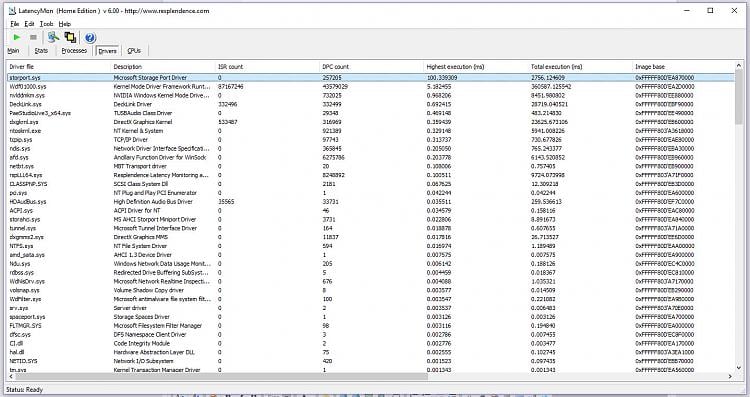Select the volsnap.sys driver row

coord(371,290)
